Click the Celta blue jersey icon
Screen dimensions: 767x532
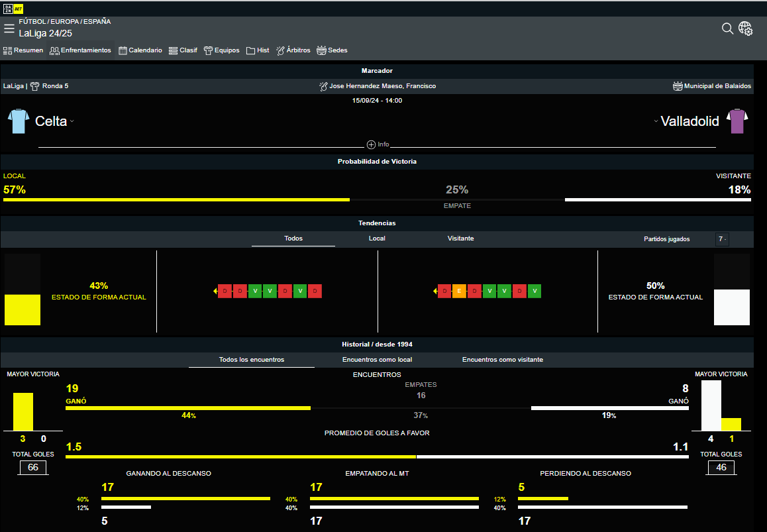click(x=19, y=122)
